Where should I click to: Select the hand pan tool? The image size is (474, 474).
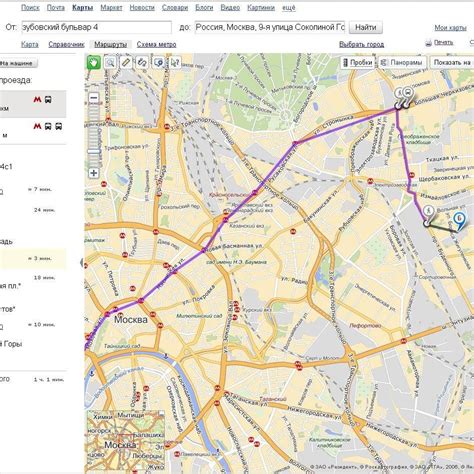94,62
